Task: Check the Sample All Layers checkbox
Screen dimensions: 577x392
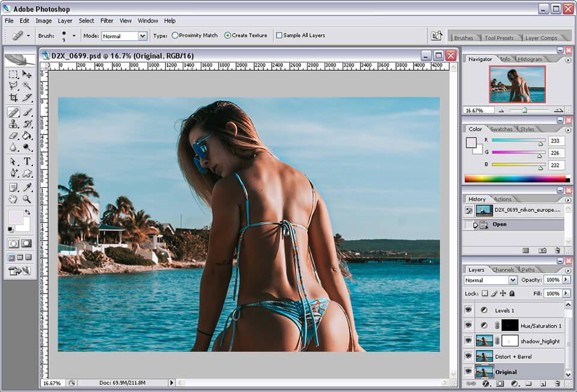Action: coord(280,35)
